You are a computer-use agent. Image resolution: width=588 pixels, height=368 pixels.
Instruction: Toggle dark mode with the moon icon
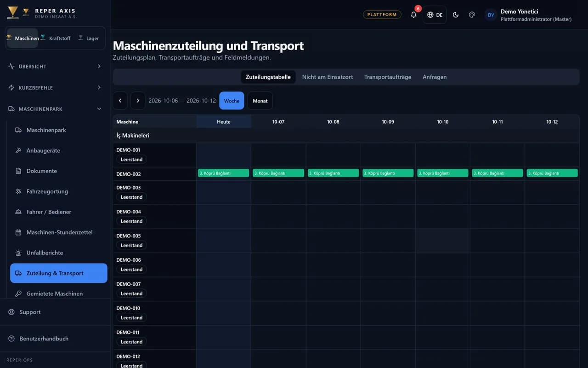[456, 15]
